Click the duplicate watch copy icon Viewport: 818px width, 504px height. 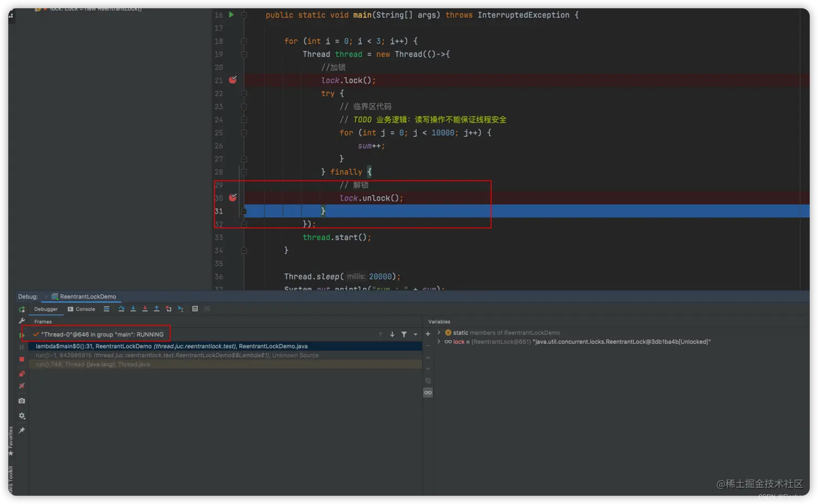click(428, 381)
